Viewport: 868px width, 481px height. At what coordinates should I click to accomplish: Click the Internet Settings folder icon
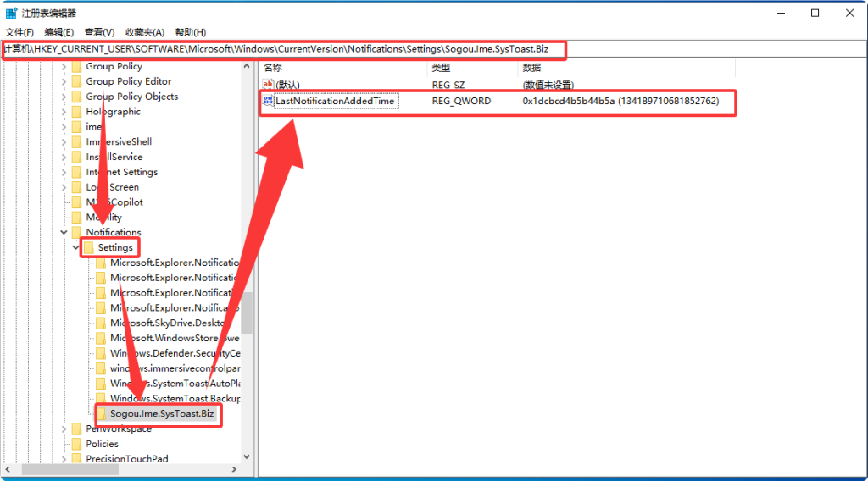click(76, 172)
